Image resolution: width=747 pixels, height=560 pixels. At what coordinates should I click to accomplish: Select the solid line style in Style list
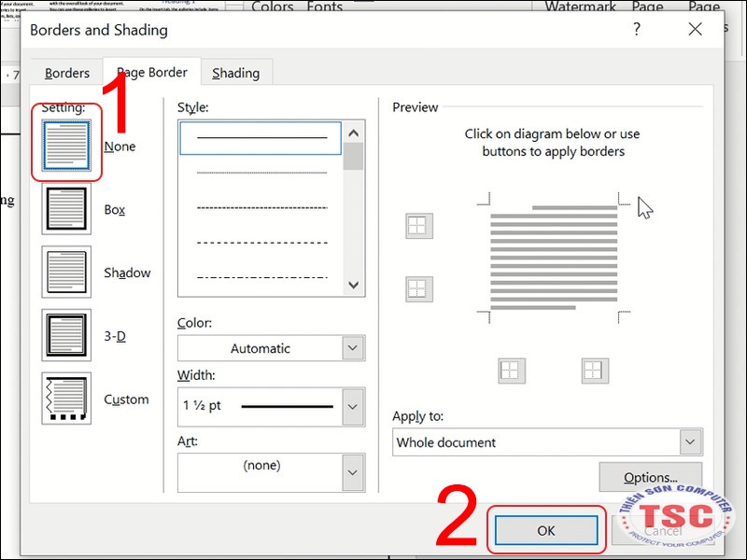261,138
